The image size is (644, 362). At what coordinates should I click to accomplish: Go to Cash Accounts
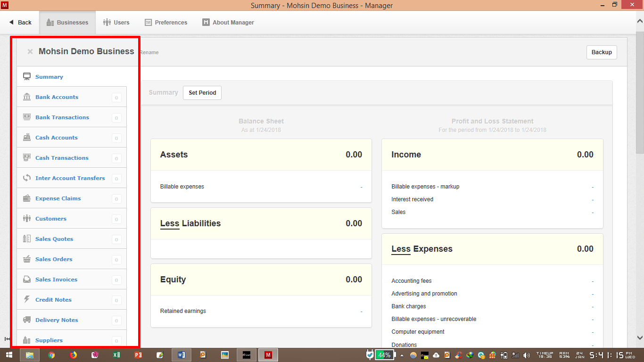click(57, 138)
